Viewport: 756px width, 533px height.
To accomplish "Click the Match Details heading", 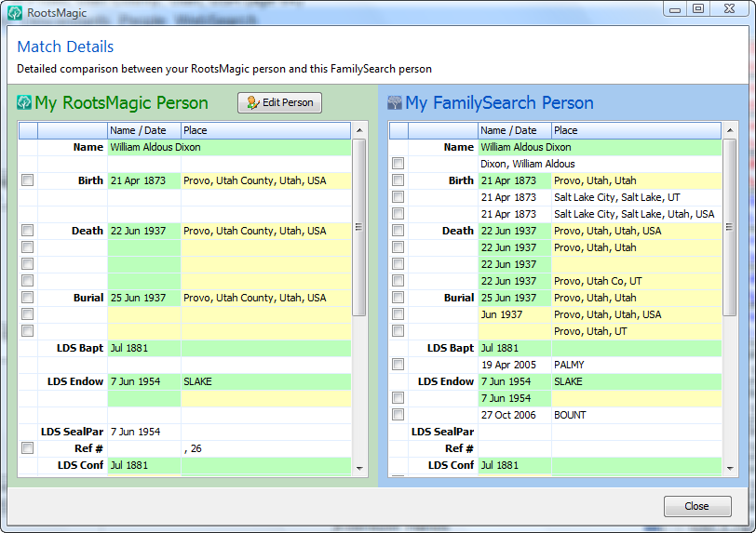I will (65, 47).
